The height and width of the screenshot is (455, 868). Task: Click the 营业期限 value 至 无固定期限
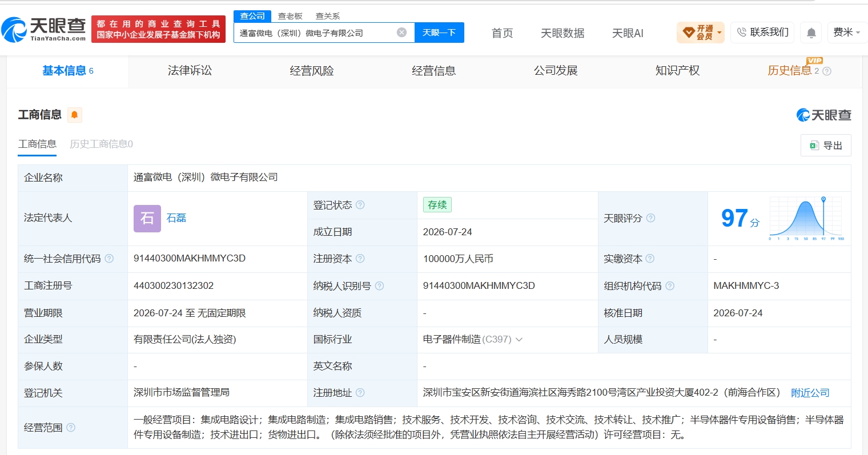tap(190, 313)
